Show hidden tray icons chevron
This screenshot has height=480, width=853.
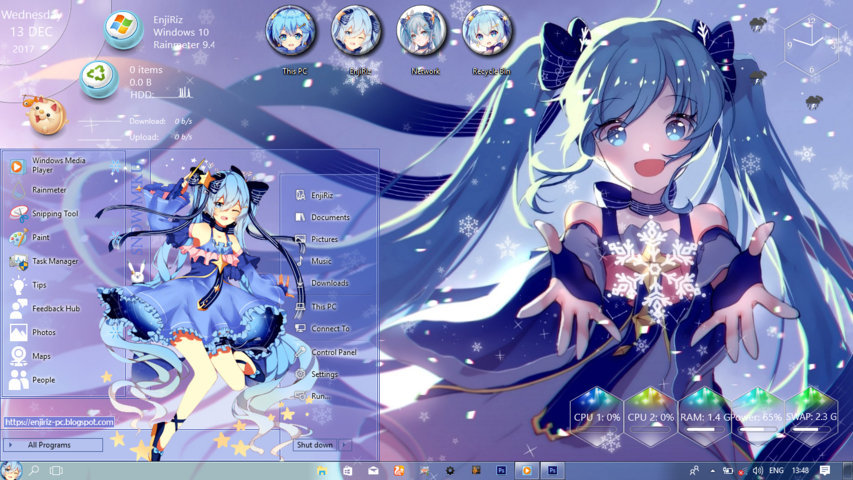(x=713, y=471)
